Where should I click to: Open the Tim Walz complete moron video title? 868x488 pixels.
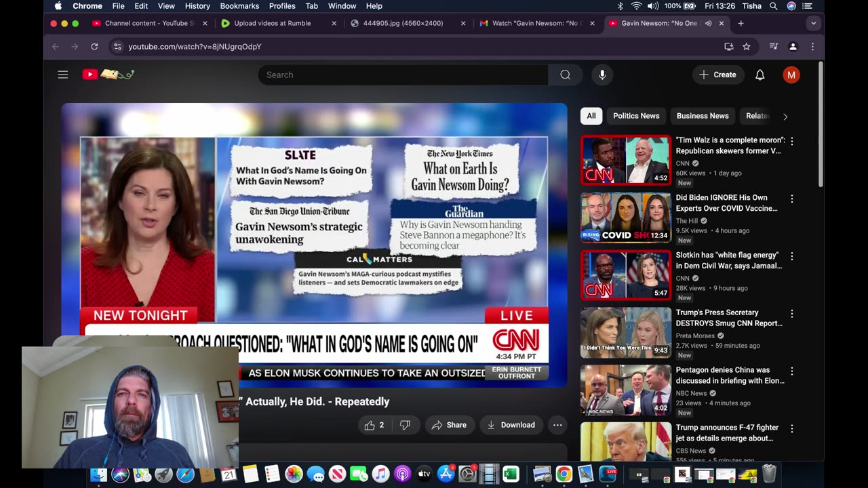click(x=730, y=146)
